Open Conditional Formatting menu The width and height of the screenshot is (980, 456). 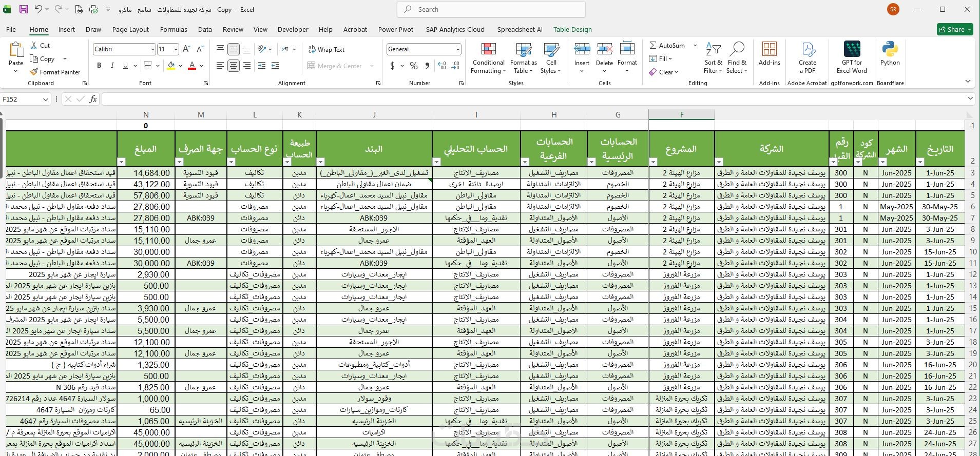489,58
